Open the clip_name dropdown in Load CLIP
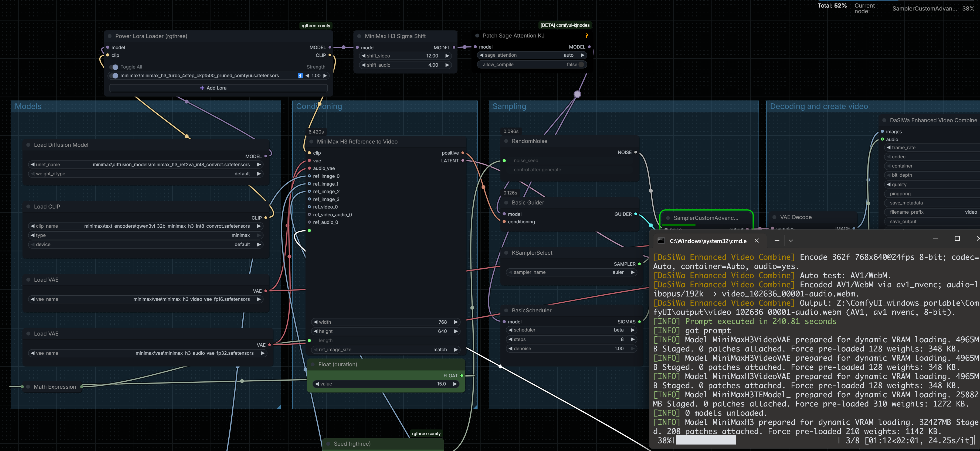 pos(146,226)
